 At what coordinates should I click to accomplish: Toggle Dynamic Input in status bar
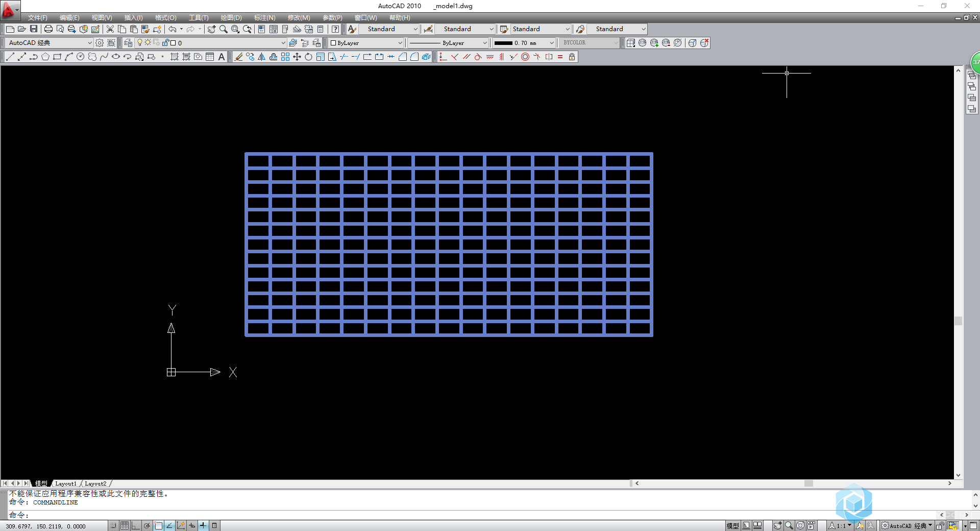coord(192,525)
